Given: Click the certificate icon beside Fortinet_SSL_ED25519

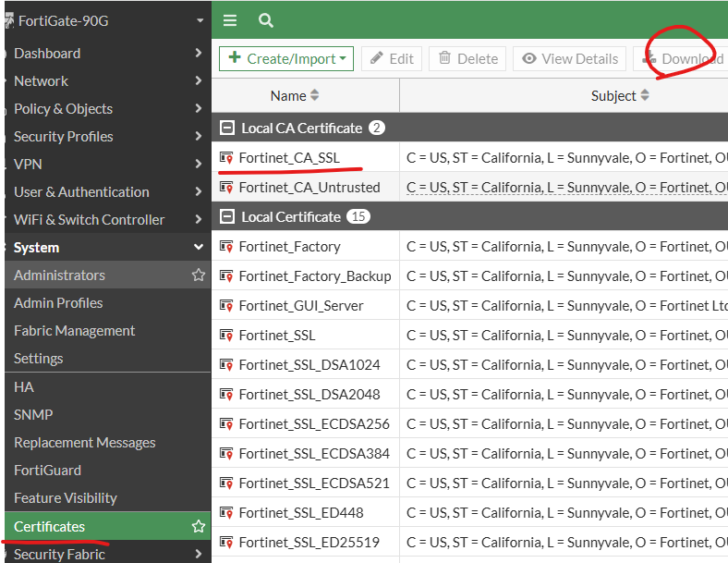Looking at the screenshot, I should (226, 542).
